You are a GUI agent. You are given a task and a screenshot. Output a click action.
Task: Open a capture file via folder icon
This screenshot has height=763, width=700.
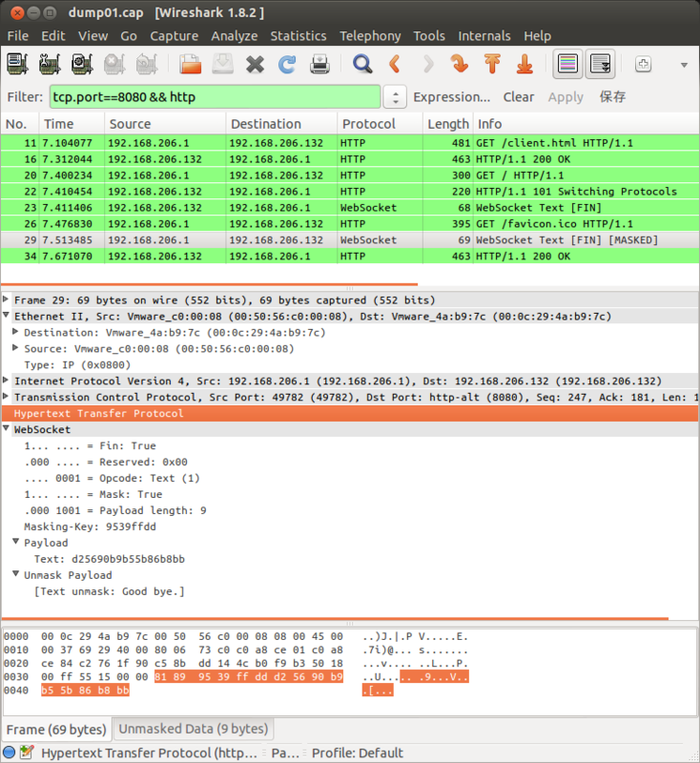click(x=190, y=64)
